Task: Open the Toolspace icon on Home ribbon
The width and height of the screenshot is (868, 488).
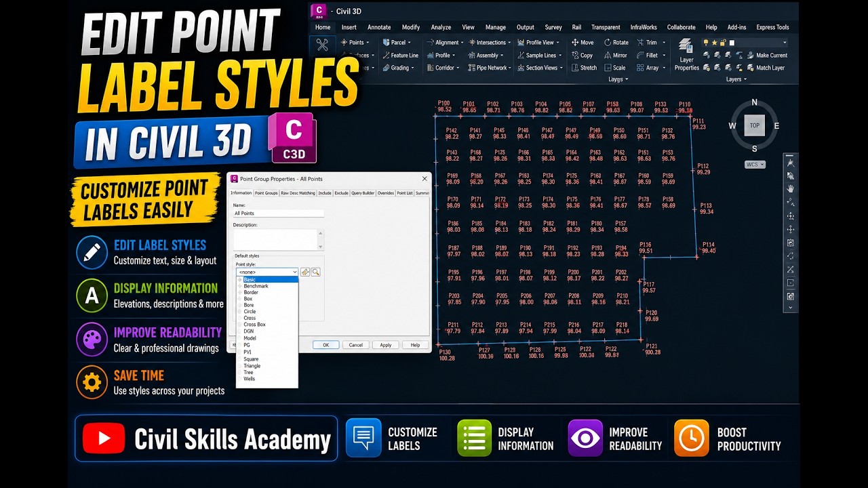Action: (322, 45)
